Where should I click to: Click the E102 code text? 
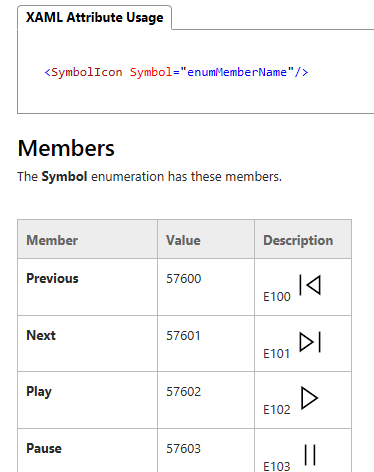click(x=277, y=410)
